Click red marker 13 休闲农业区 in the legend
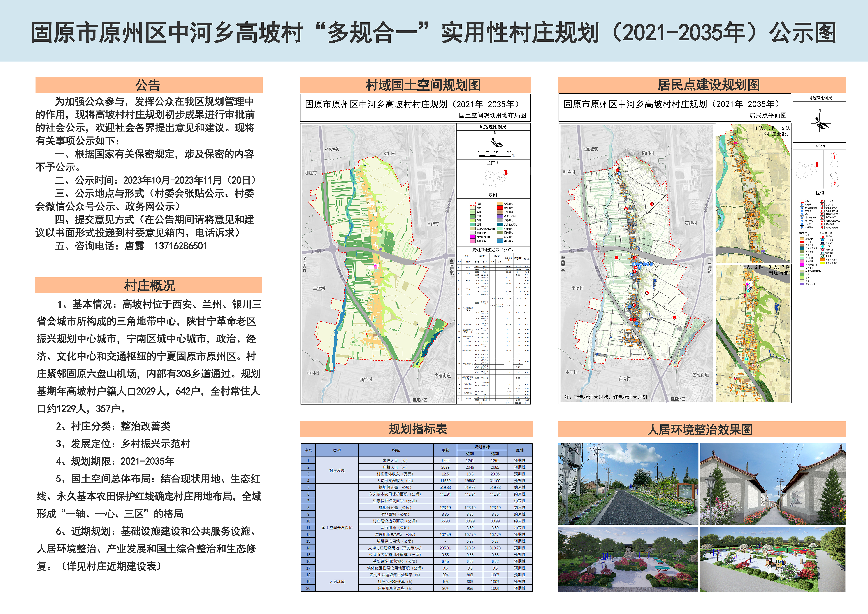The width and height of the screenshot is (868, 614). click(x=822, y=218)
